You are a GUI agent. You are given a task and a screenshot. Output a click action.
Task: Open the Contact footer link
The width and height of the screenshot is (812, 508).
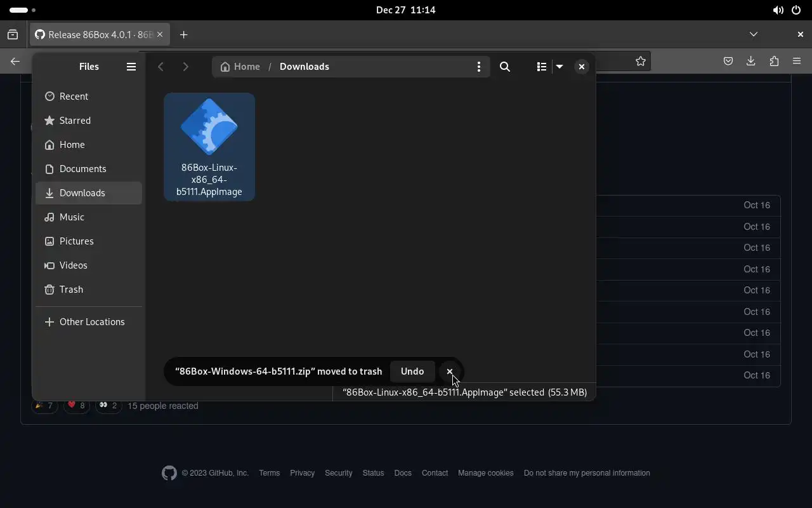coord(435,473)
